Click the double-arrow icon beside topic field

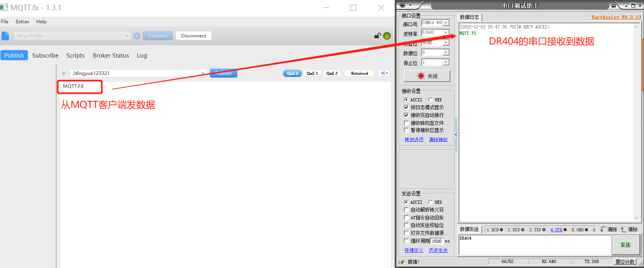coord(63,73)
